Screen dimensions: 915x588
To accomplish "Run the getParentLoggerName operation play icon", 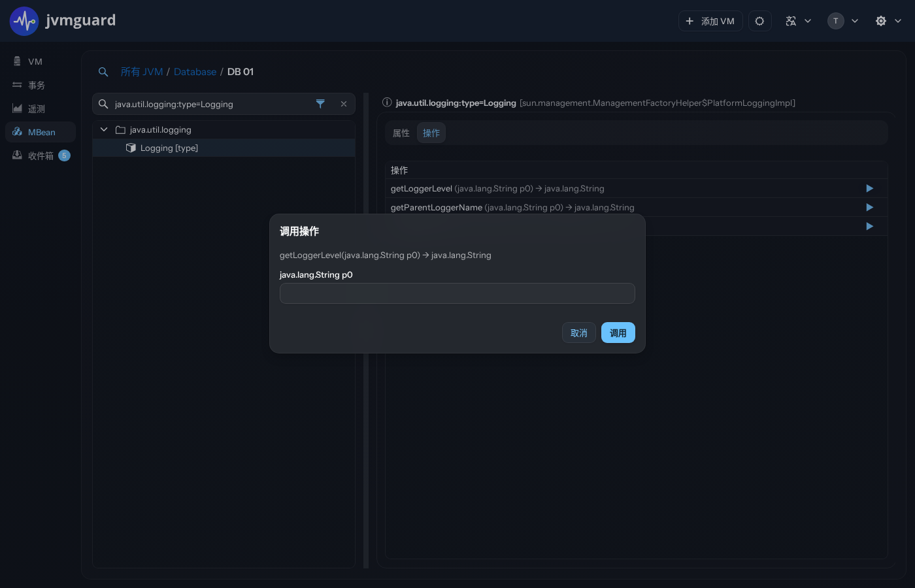I will pyautogui.click(x=869, y=207).
